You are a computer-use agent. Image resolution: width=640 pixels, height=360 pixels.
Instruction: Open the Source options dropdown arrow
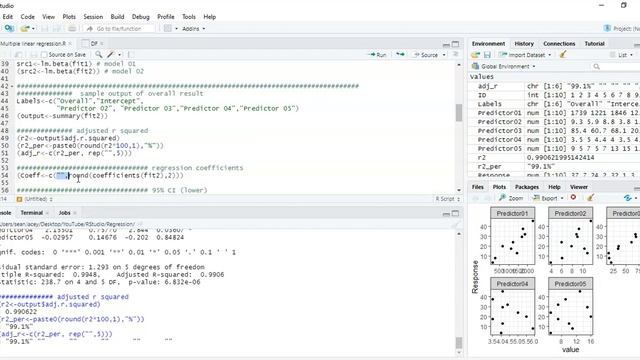click(444, 55)
